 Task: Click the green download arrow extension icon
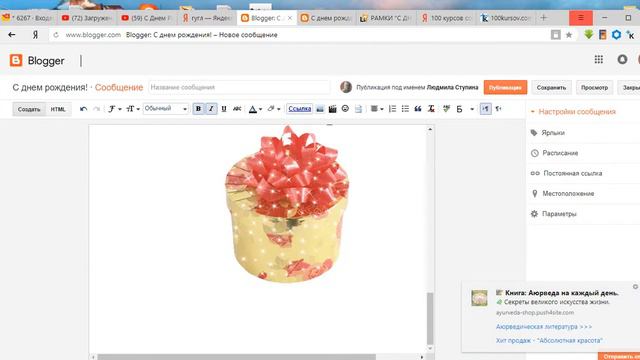point(589,35)
